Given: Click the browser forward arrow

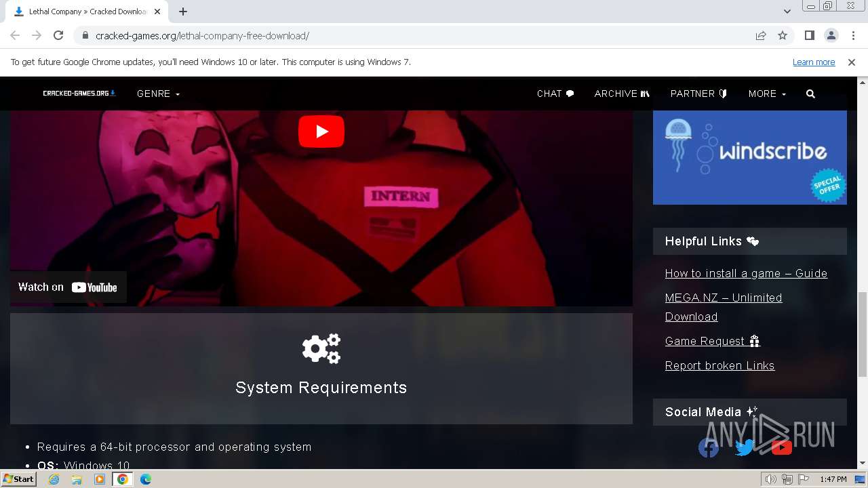Looking at the screenshot, I should 37,36.
